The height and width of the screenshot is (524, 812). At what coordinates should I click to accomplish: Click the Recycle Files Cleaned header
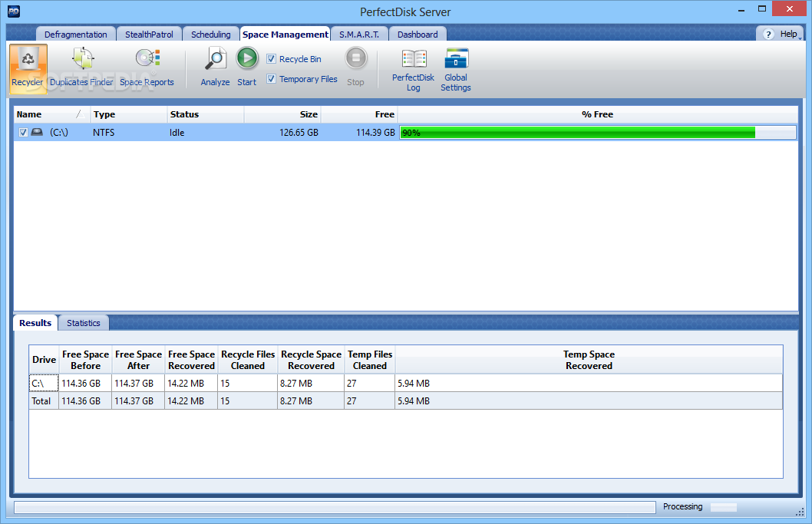click(248, 360)
